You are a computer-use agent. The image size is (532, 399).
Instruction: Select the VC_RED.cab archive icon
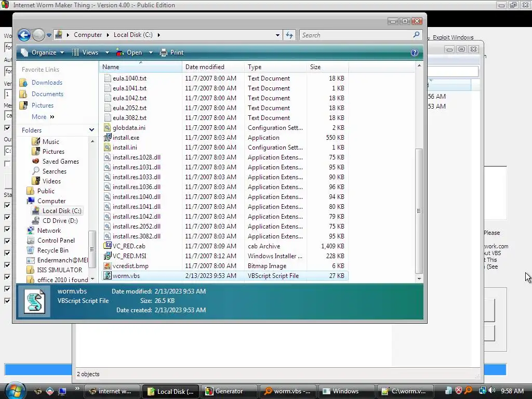pos(107,246)
